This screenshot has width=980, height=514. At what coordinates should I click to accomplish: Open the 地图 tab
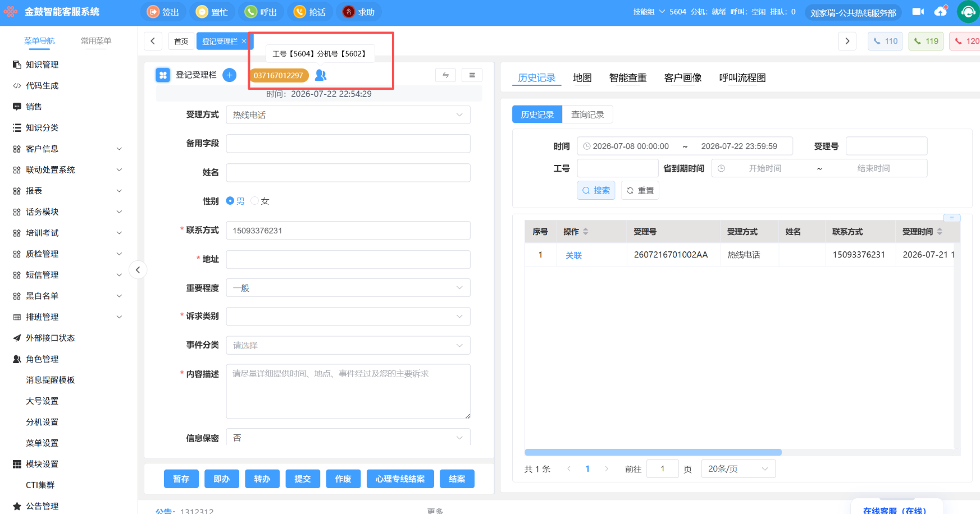(x=582, y=78)
